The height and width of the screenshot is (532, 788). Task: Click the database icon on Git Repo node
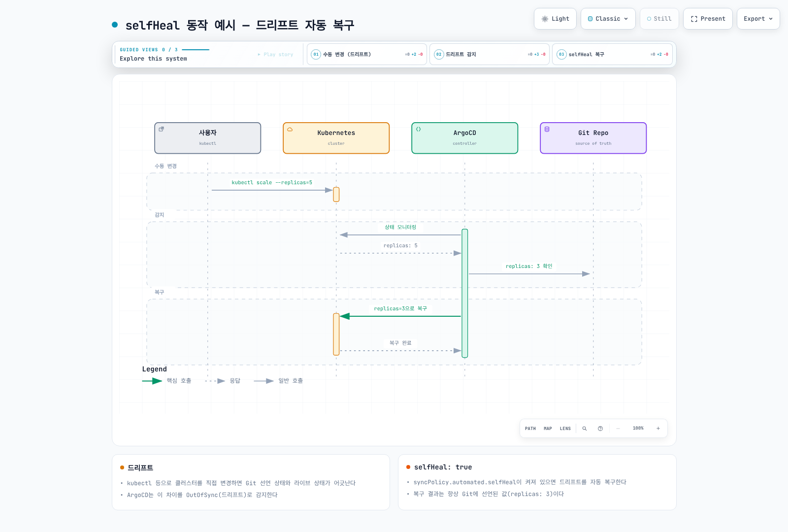pyautogui.click(x=547, y=129)
